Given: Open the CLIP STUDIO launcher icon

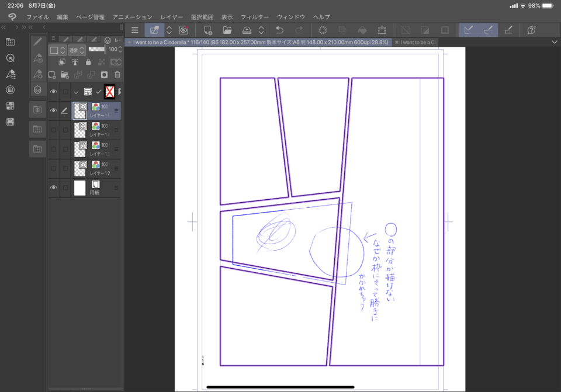Looking at the screenshot, I should coord(184,30).
